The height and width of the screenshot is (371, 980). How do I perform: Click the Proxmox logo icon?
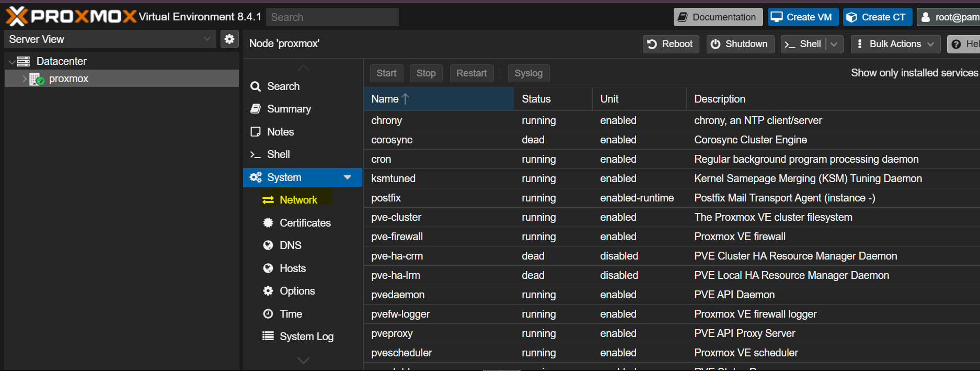[17, 17]
